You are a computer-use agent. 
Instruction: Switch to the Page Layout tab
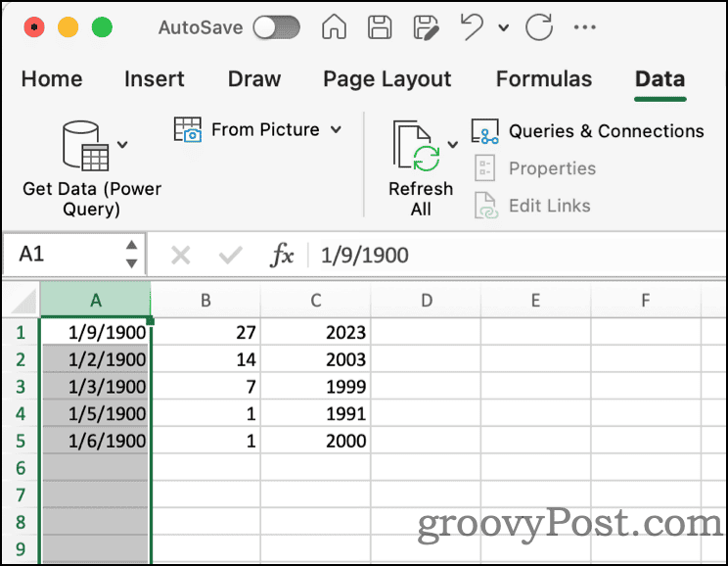(x=387, y=79)
